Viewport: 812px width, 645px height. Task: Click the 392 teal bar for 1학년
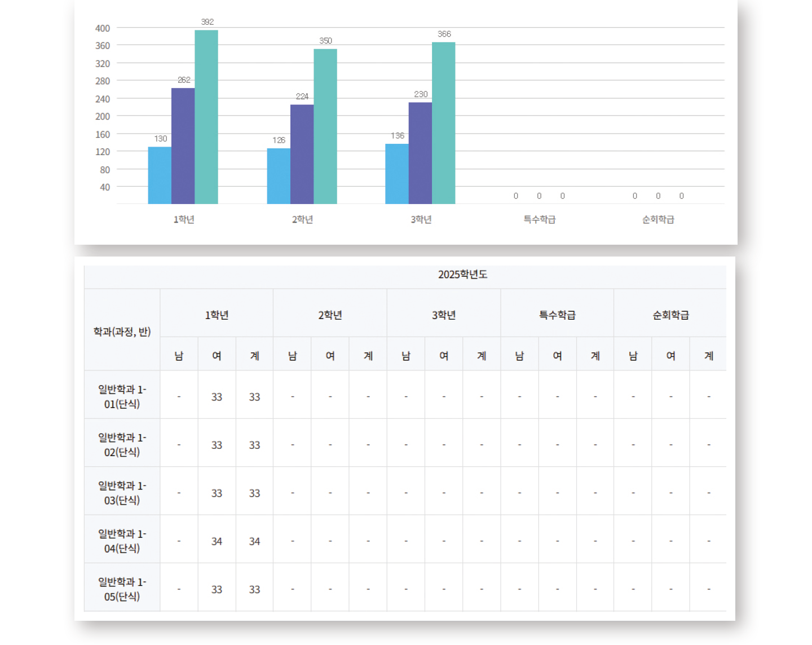206,117
